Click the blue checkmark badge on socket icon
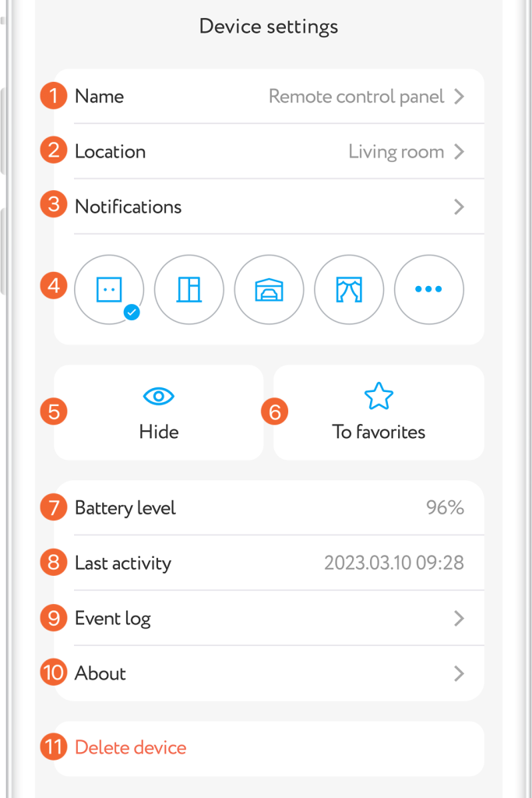The image size is (532, 798). tap(132, 312)
